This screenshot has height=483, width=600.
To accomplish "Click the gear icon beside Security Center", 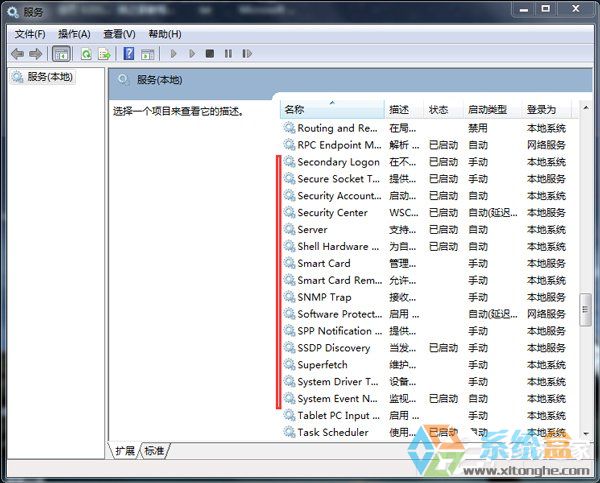I will (x=289, y=212).
